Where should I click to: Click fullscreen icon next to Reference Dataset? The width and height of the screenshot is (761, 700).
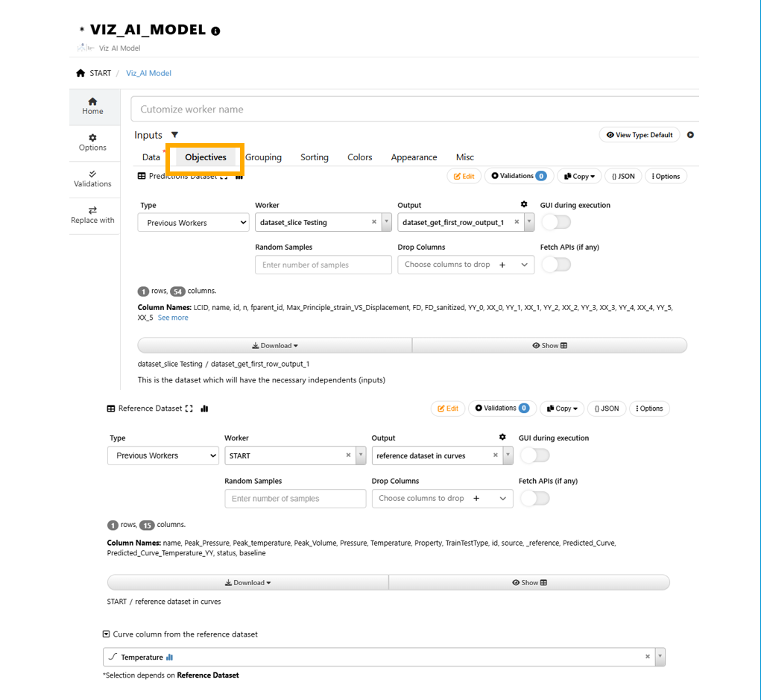point(189,409)
